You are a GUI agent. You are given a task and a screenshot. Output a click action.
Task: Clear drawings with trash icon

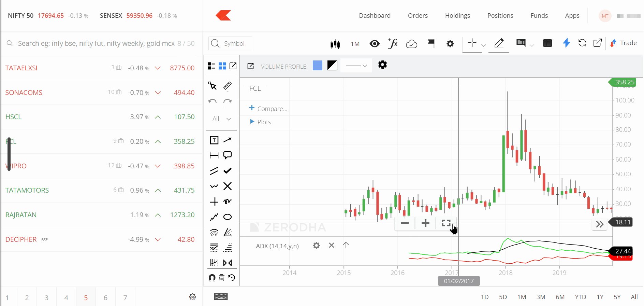point(222,278)
